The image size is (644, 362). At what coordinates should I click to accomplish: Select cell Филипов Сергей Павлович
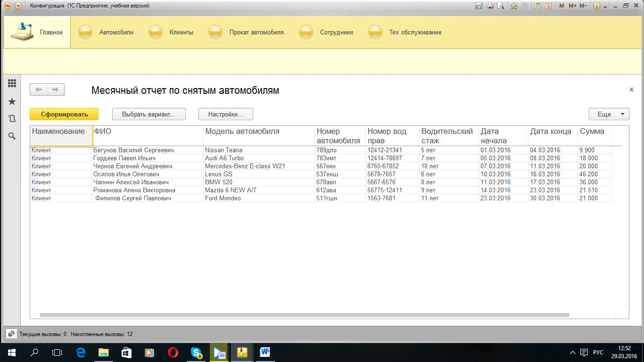point(148,198)
